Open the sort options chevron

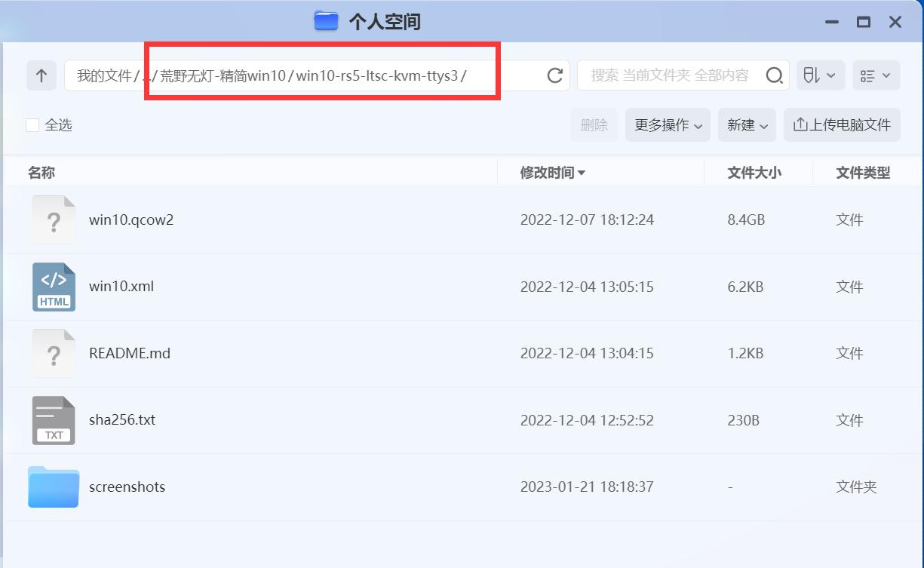pyautogui.click(x=830, y=75)
